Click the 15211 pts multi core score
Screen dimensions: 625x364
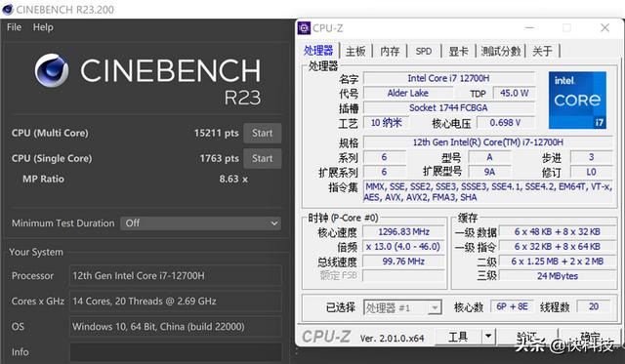pyautogui.click(x=217, y=133)
